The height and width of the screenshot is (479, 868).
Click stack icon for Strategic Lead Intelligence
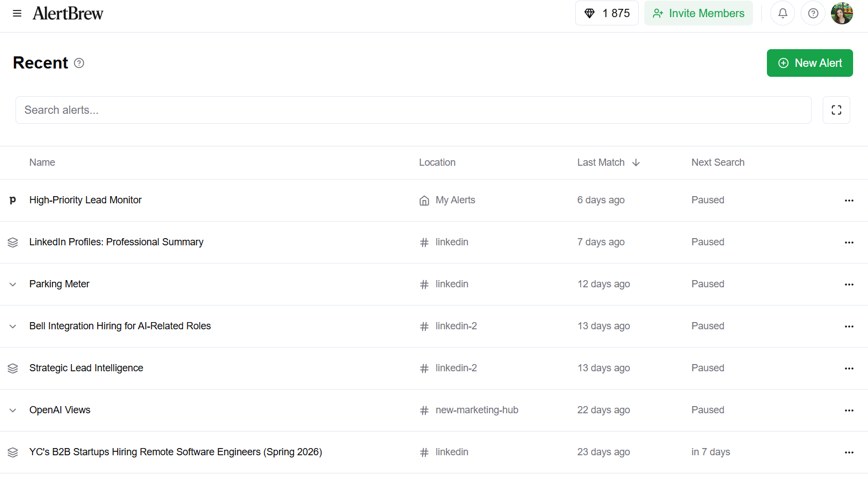(x=13, y=369)
